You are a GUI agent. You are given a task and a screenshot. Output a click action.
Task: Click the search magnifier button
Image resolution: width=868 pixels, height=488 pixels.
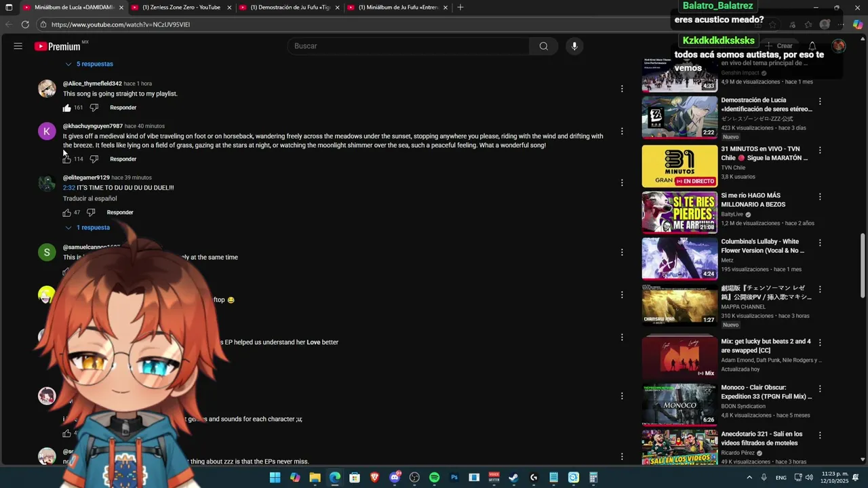click(x=543, y=46)
